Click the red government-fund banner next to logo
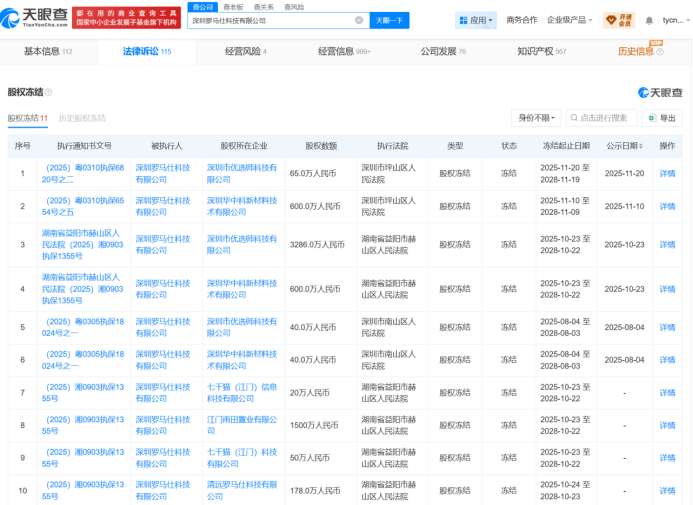693x505 pixels. coord(126,18)
